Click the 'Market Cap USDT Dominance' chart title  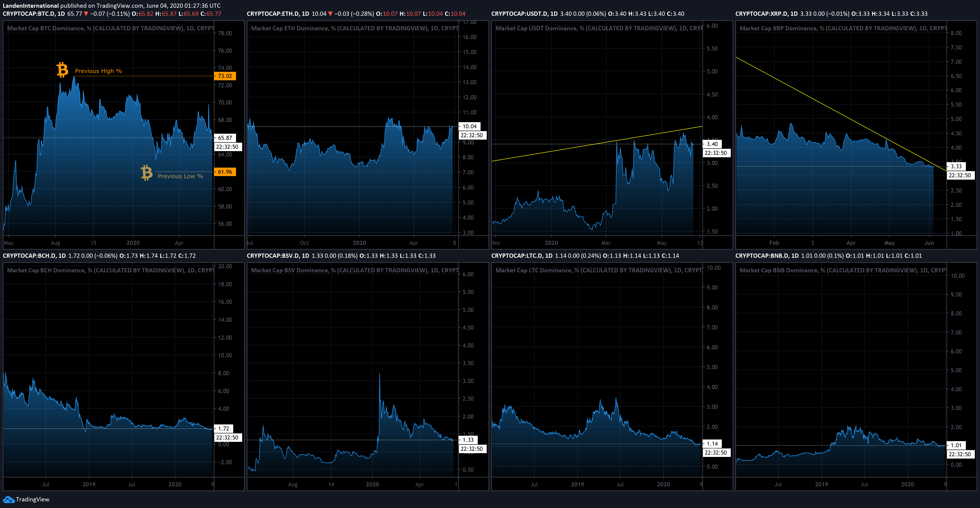(x=599, y=28)
